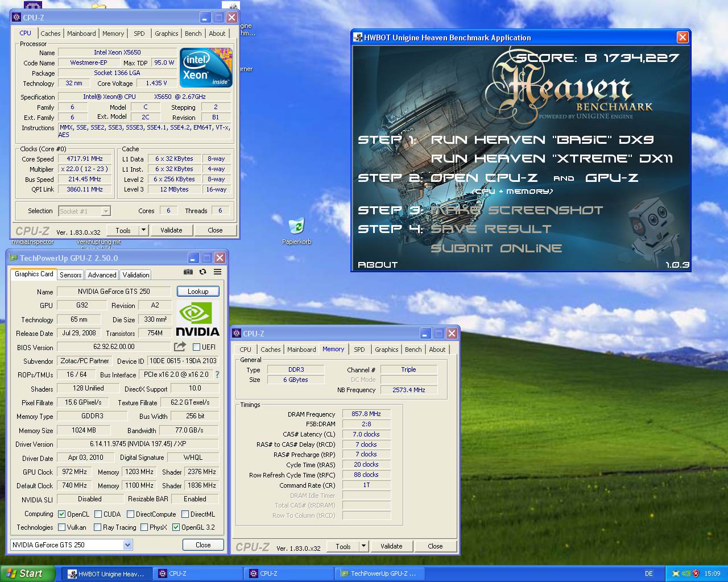Click the DE language indicator in taskbar
728x582 pixels.
(x=649, y=573)
